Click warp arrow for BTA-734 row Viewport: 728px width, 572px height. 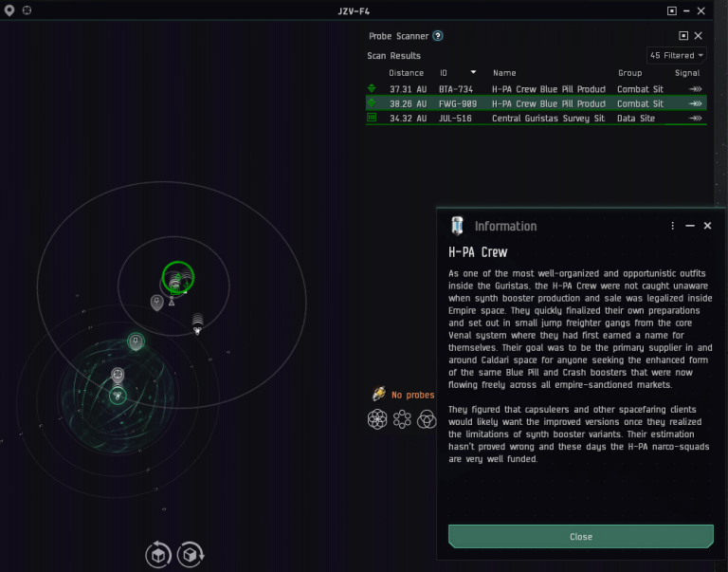(x=695, y=89)
